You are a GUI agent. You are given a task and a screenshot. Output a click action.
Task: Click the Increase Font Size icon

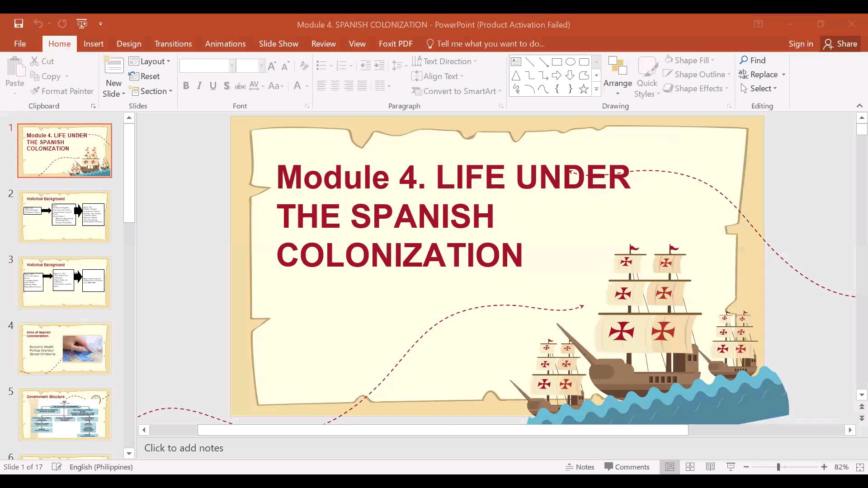pos(272,66)
